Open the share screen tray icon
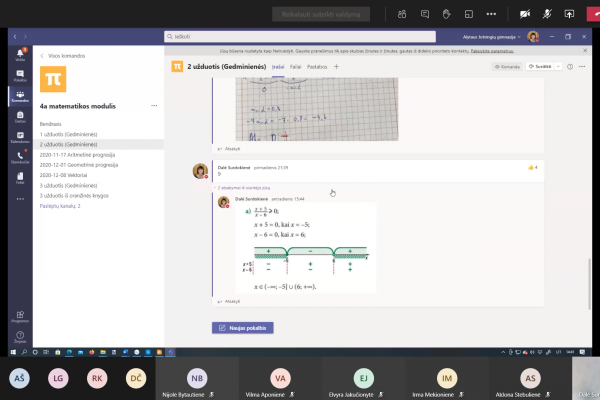The width and height of the screenshot is (600, 400). coord(569,14)
